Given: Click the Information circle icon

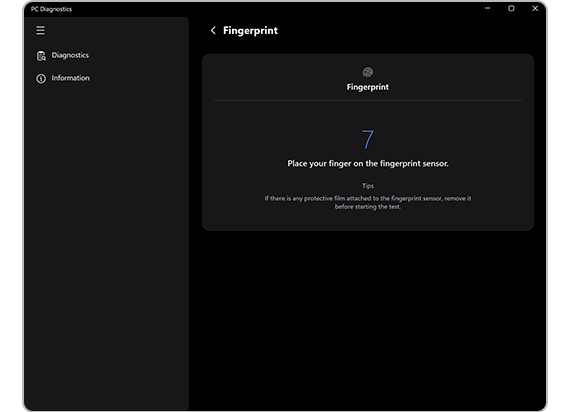Looking at the screenshot, I should pos(41,78).
